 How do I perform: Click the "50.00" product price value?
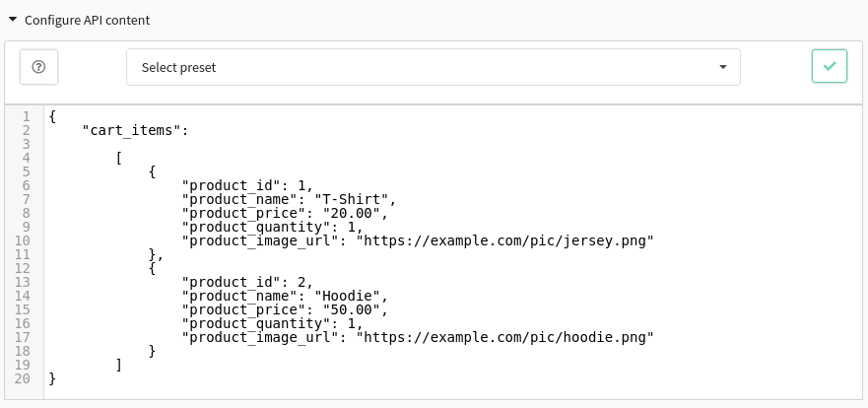(352, 309)
